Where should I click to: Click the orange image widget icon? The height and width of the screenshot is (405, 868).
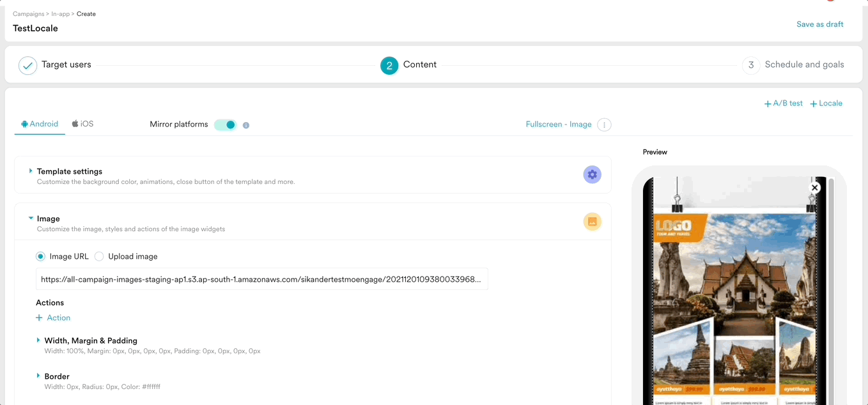[592, 222]
